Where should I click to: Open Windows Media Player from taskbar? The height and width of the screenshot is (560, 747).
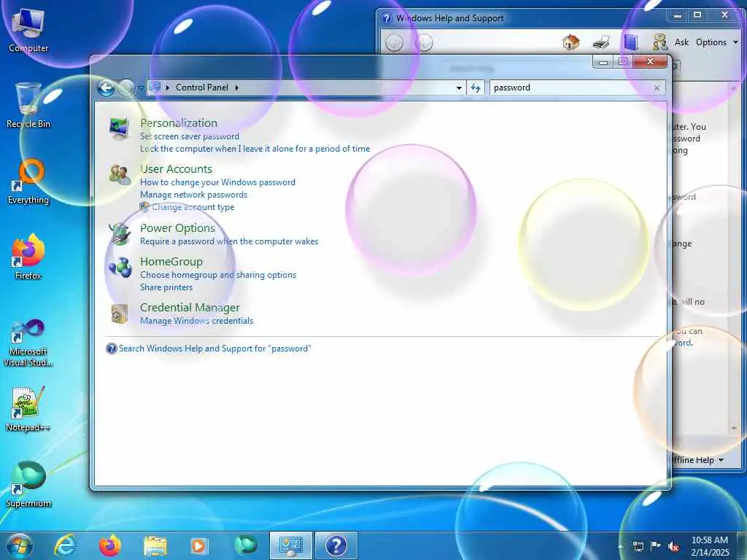(x=198, y=545)
